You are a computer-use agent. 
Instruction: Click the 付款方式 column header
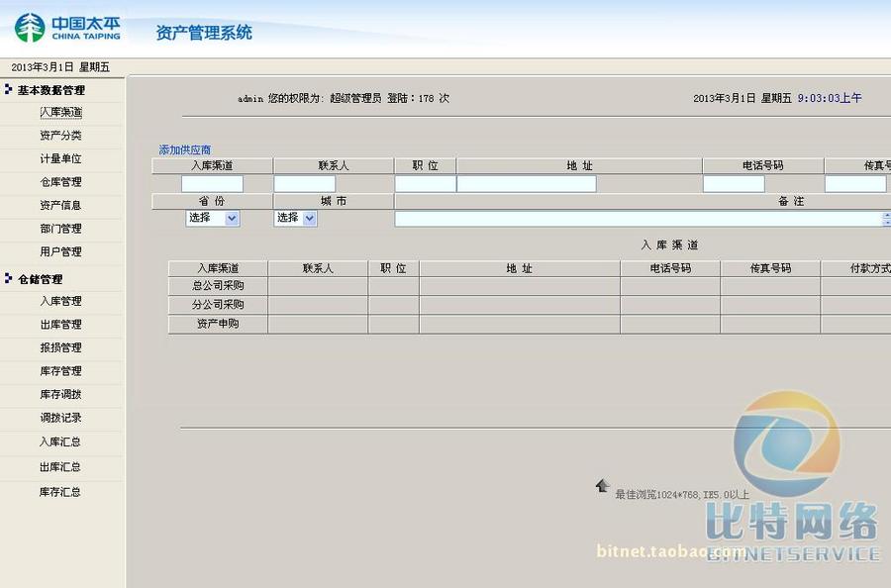tap(855, 268)
